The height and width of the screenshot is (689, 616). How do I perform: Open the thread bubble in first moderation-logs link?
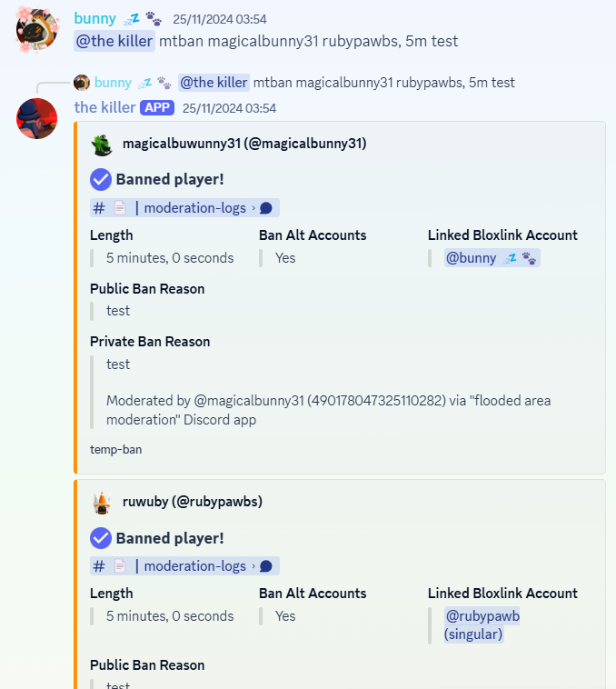[x=265, y=208]
